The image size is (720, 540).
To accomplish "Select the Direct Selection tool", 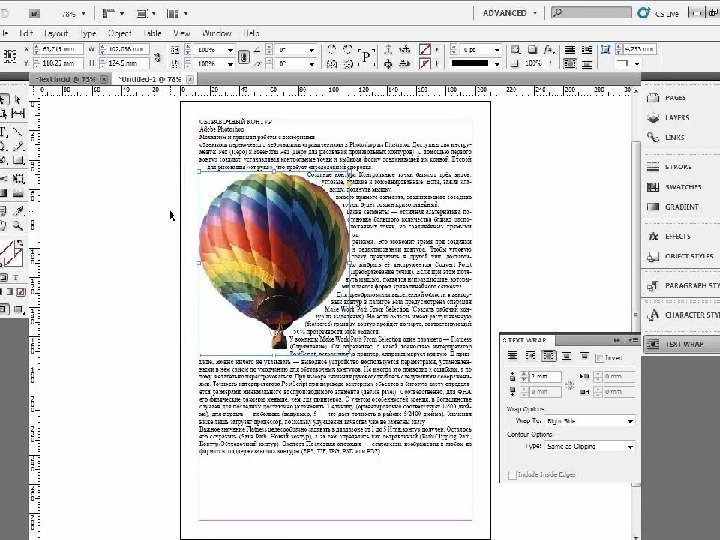I will pyautogui.click(x=18, y=100).
